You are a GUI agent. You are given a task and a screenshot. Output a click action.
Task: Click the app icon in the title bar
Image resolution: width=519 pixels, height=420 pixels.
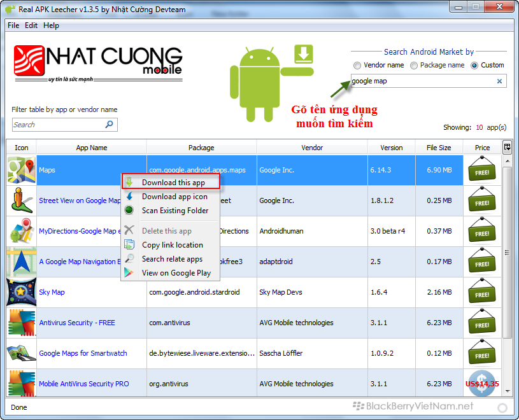click(10, 10)
